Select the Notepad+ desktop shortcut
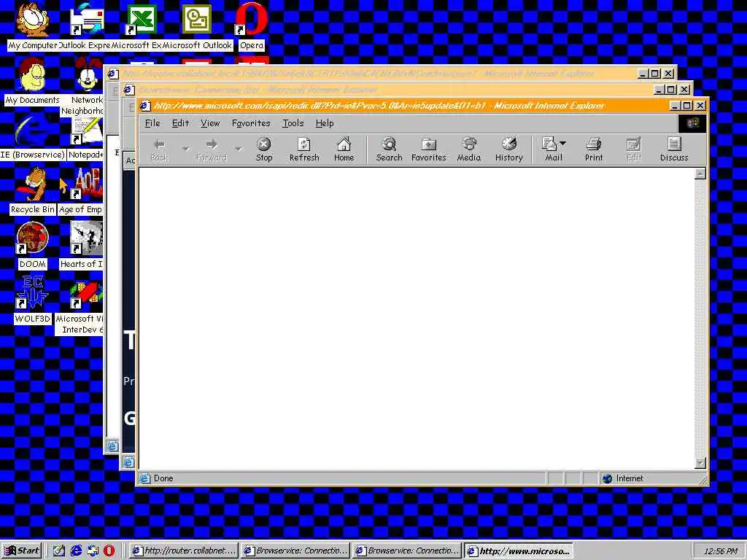Image resolution: width=747 pixels, height=560 pixels. pos(86,136)
